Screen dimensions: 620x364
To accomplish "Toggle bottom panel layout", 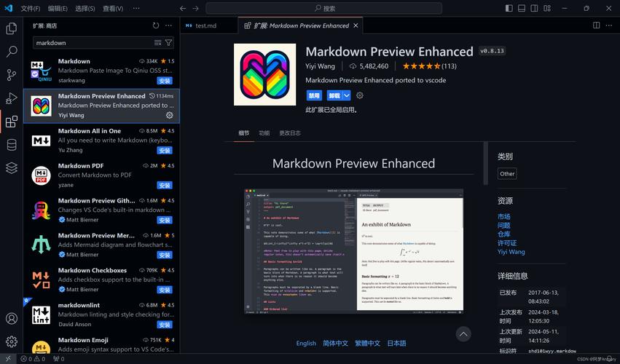I will [x=522, y=8].
